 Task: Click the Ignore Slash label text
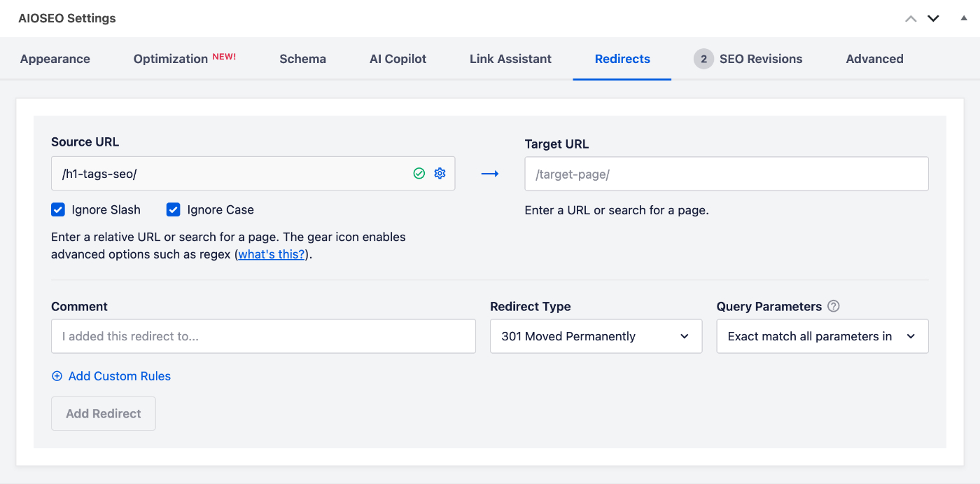pos(106,209)
